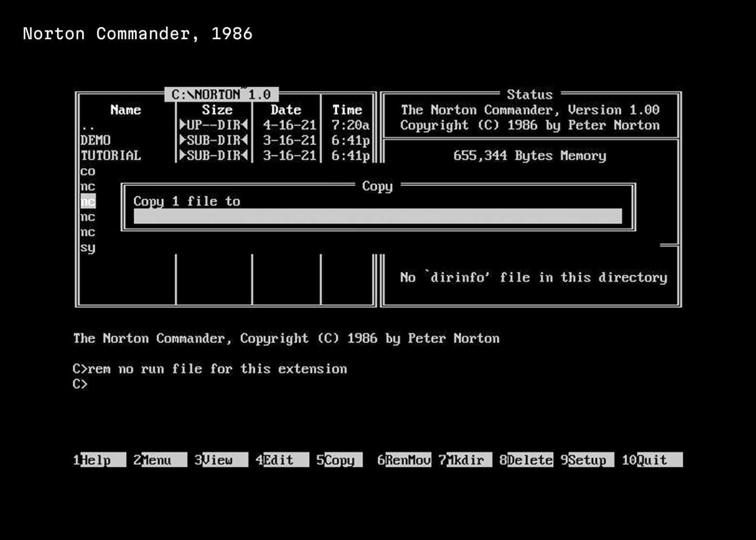Select the DEMO directory entry

tap(95, 140)
